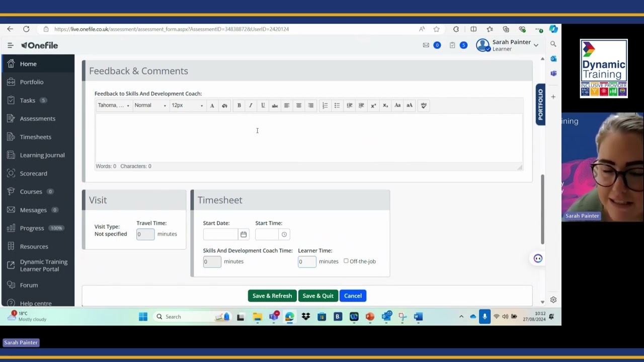Underline text in feedback editor
Screen dimensions: 644x362
(263, 106)
